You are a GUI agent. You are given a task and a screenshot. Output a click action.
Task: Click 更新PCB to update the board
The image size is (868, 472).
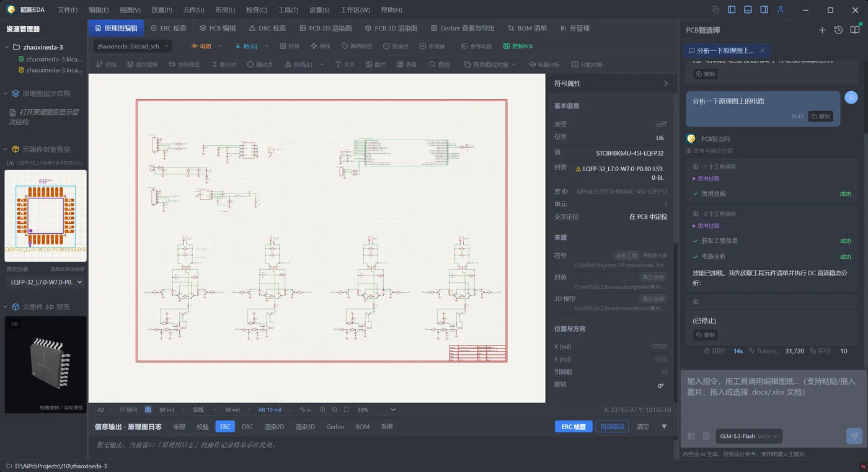click(518, 46)
